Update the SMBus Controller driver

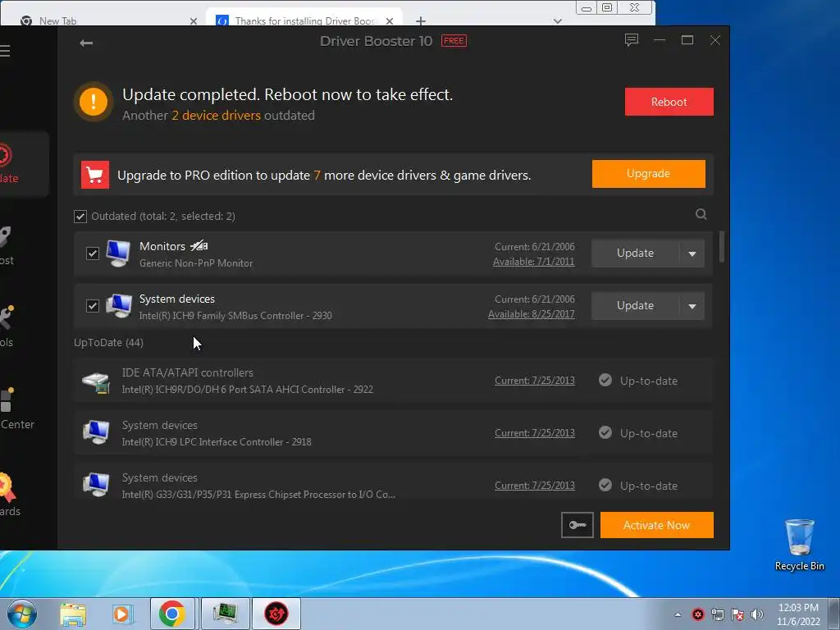point(636,306)
